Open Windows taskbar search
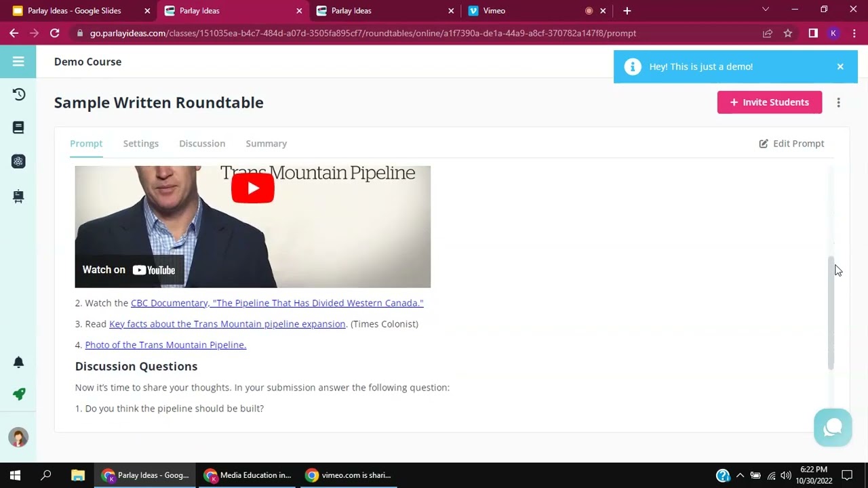The image size is (868, 488). pos(46,475)
